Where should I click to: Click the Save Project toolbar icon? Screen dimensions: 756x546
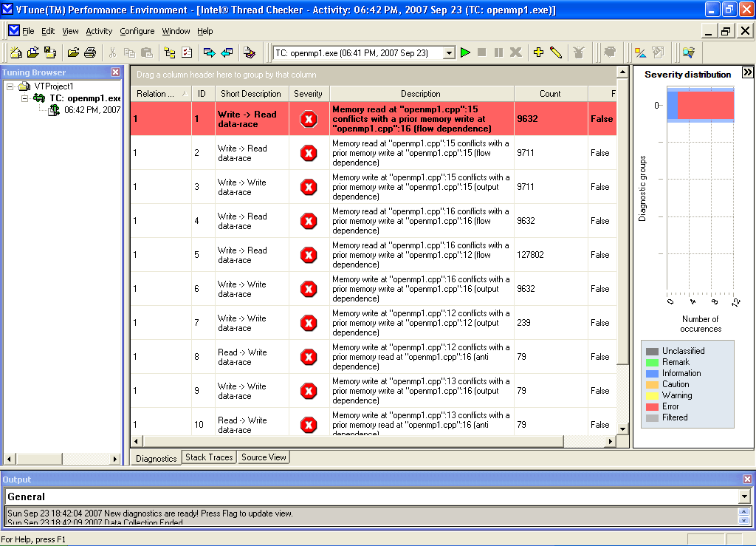pos(49,52)
